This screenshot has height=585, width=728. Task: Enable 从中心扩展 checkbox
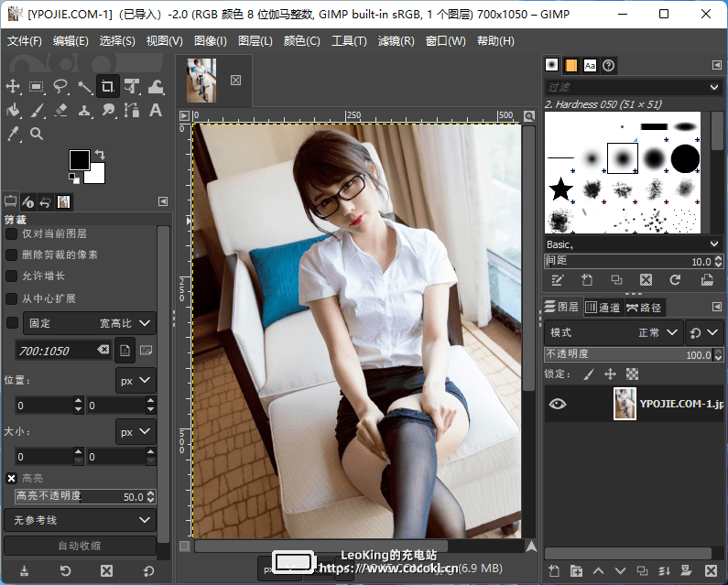pyautogui.click(x=12, y=298)
